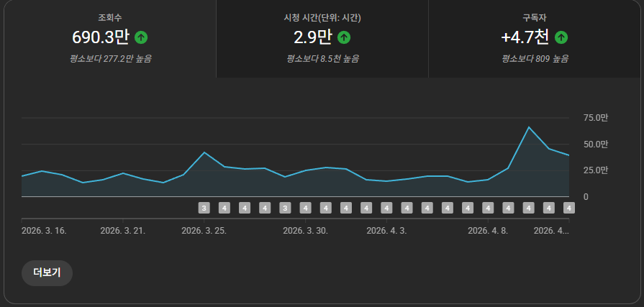Click the 50.0만 axis label
644x307 pixels.
tap(595, 144)
